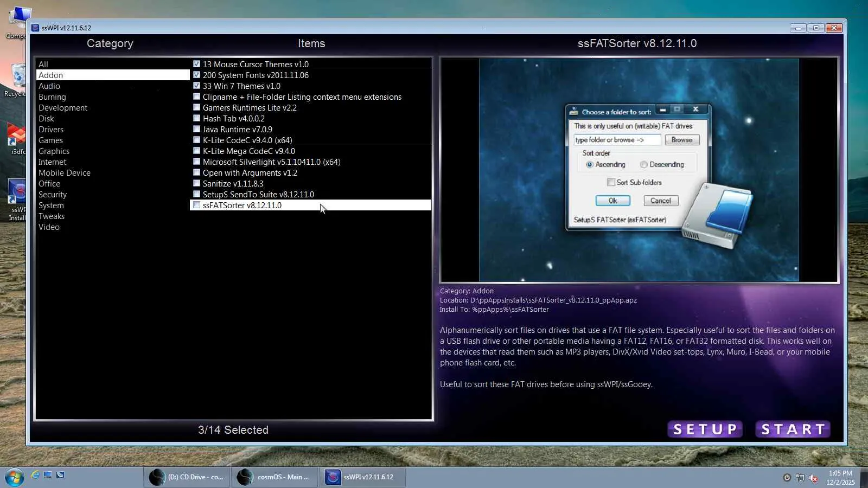Tick the ssFATSorter v8.12.11.0 checkbox
Image resolution: width=868 pixels, height=488 pixels.
(x=197, y=205)
